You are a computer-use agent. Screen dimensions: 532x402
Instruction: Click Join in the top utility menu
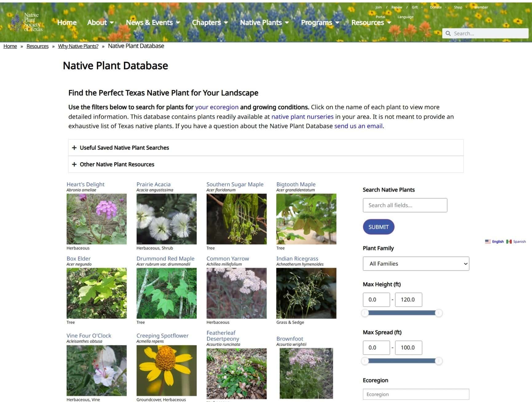[379, 7]
